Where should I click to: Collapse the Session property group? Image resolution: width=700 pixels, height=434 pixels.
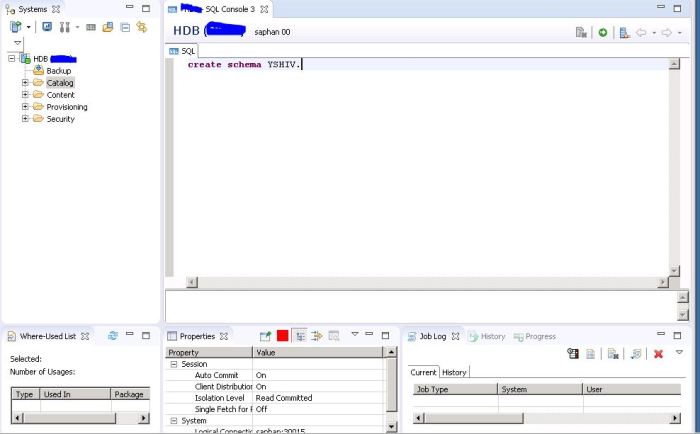(x=173, y=364)
